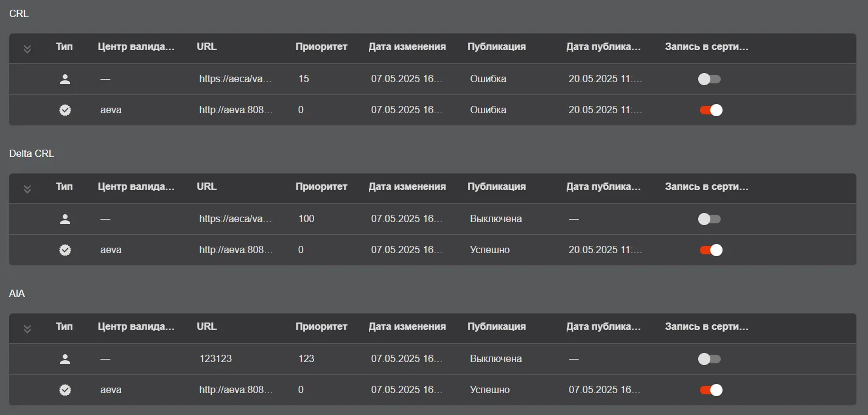Open the http://aeva:808 URL in Delta CRL table
The height and width of the screenshot is (415, 868).
pyautogui.click(x=236, y=250)
